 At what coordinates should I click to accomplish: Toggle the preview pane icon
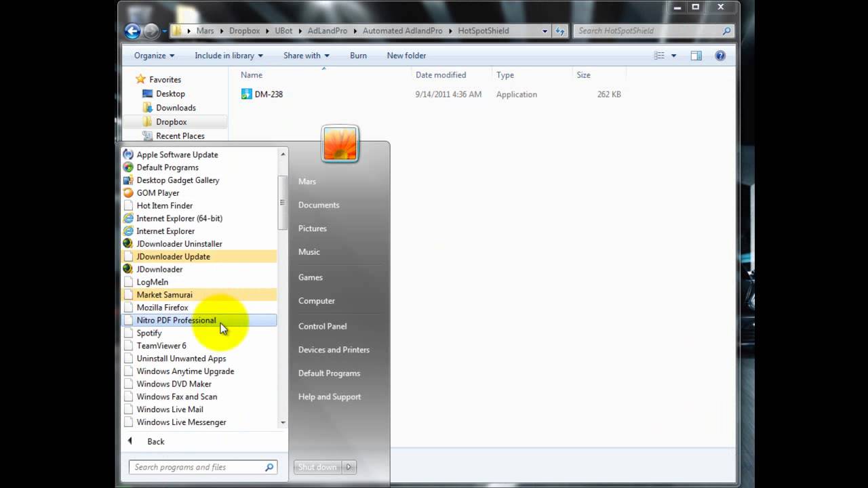pos(696,56)
